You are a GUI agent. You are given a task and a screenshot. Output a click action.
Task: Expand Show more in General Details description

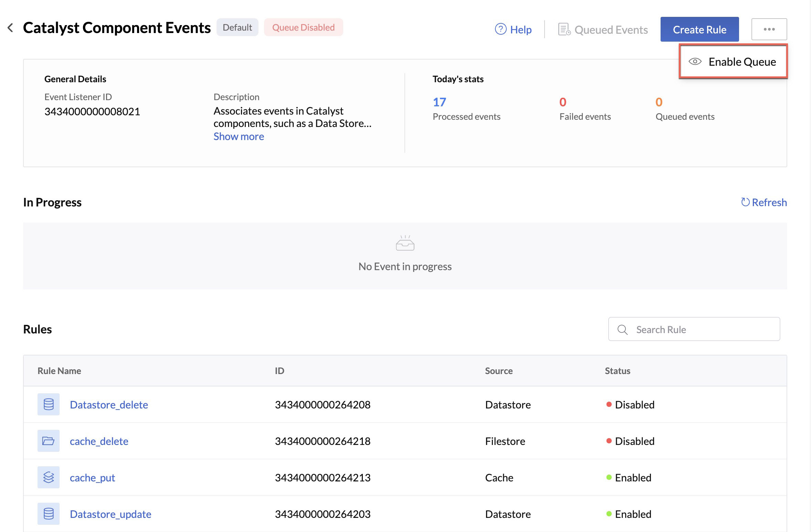click(239, 137)
